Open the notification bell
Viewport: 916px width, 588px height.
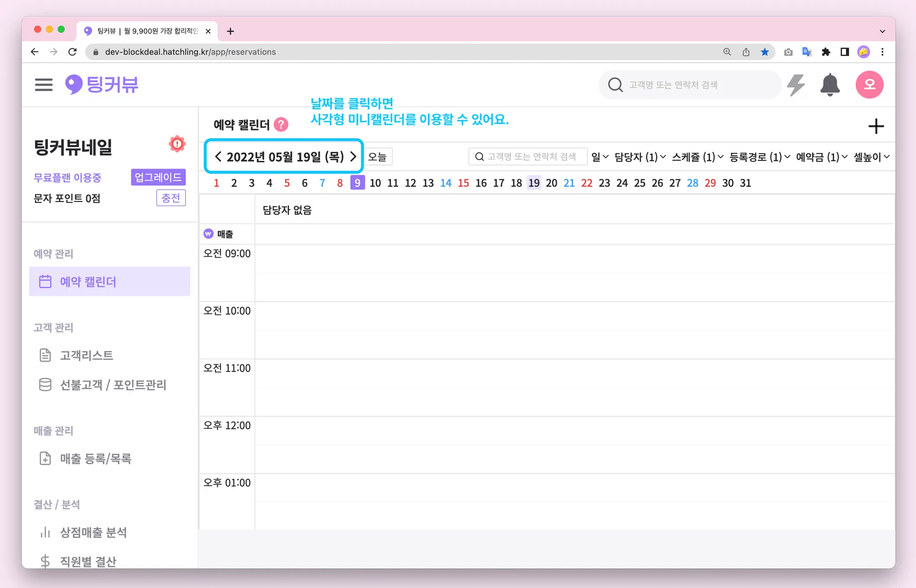coord(830,85)
